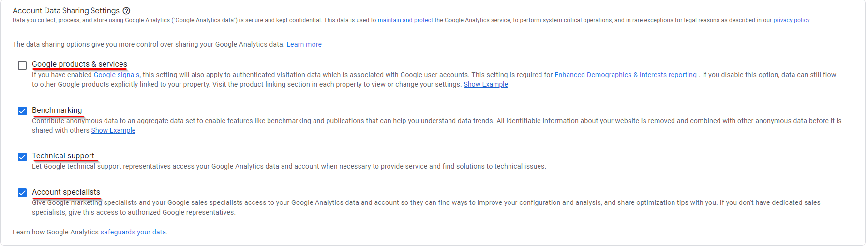Image resolution: width=868 pixels, height=248 pixels.
Task: Click the 'Google products & services' label text
Action: (x=79, y=64)
